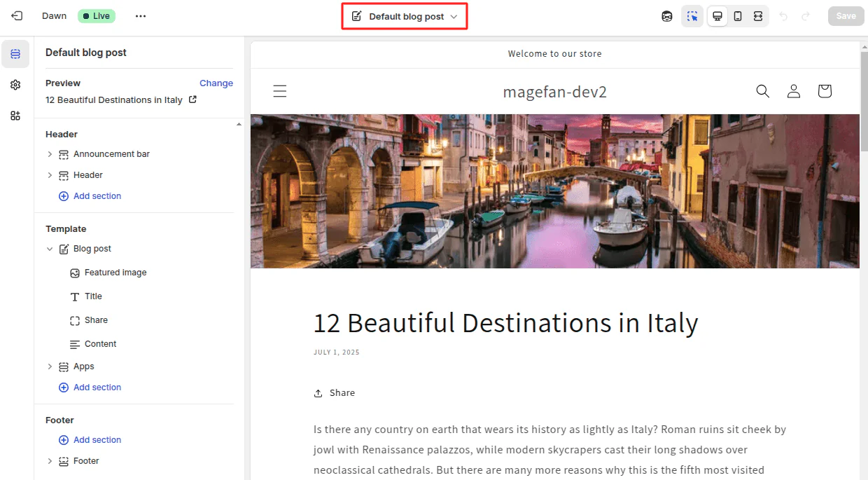Click the JULY 1, 2025 date
The width and height of the screenshot is (868, 480).
coord(337,352)
